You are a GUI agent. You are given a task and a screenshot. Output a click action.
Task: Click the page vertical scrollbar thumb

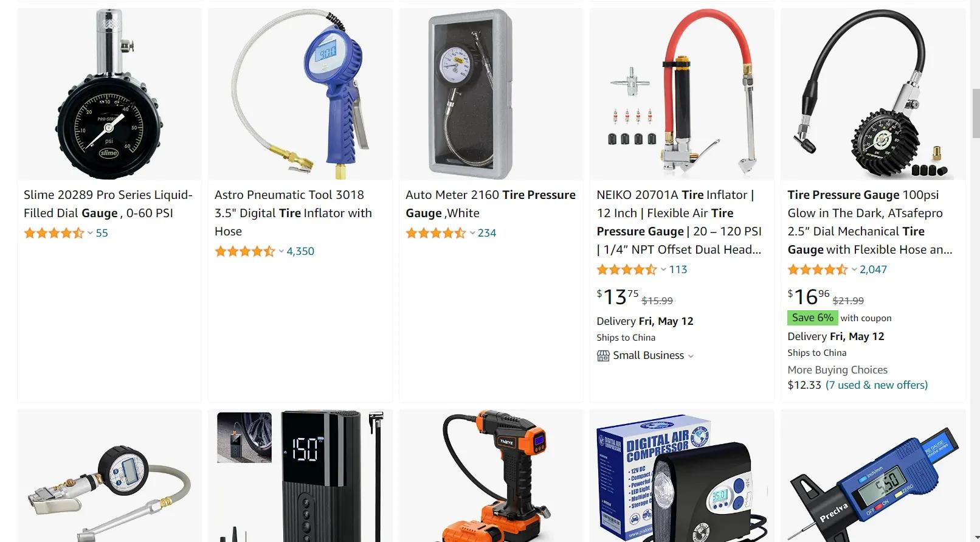point(976,113)
